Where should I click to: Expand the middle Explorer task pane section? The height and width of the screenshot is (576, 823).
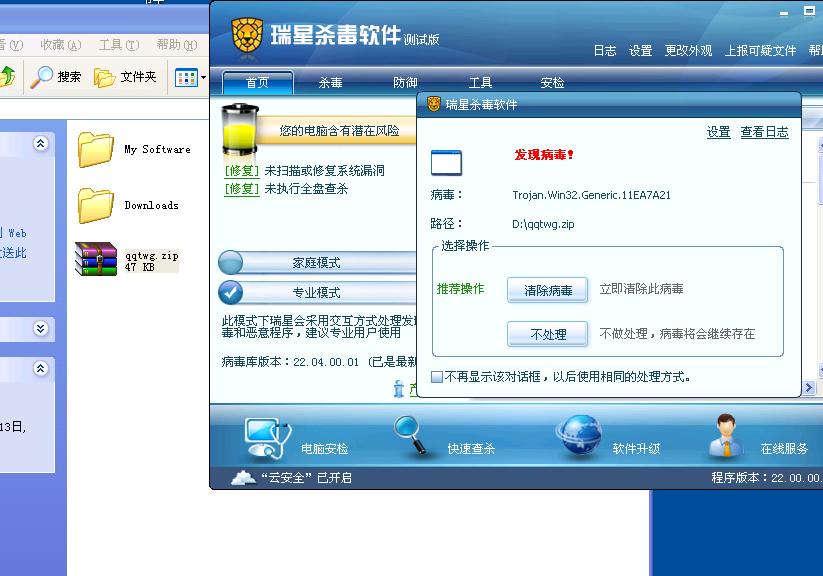tap(40, 328)
